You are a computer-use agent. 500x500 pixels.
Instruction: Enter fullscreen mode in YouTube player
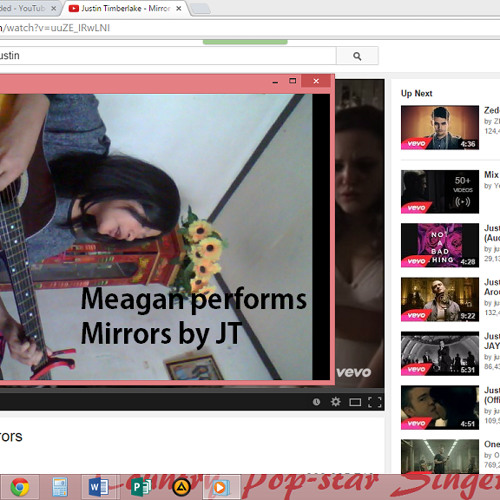[375, 402]
